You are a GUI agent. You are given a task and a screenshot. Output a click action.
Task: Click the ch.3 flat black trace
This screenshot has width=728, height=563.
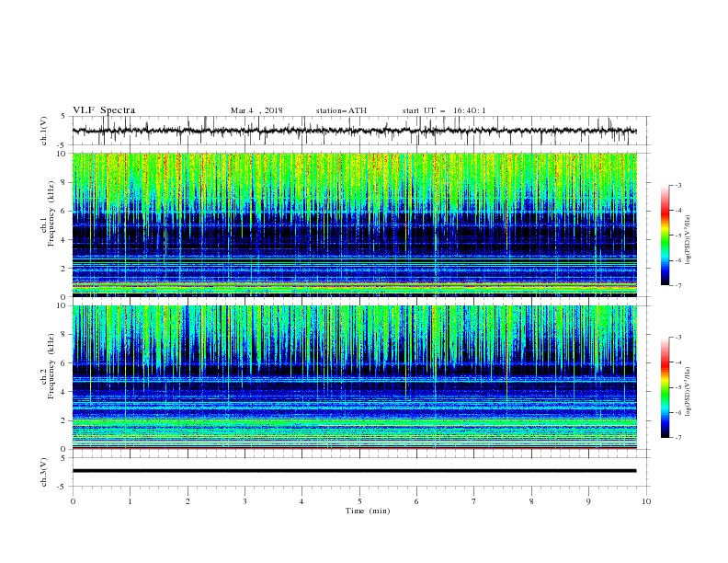coord(355,471)
